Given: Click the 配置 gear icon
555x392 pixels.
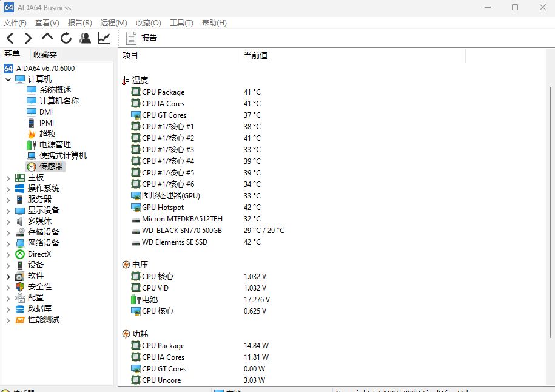Looking at the screenshot, I should point(20,298).
